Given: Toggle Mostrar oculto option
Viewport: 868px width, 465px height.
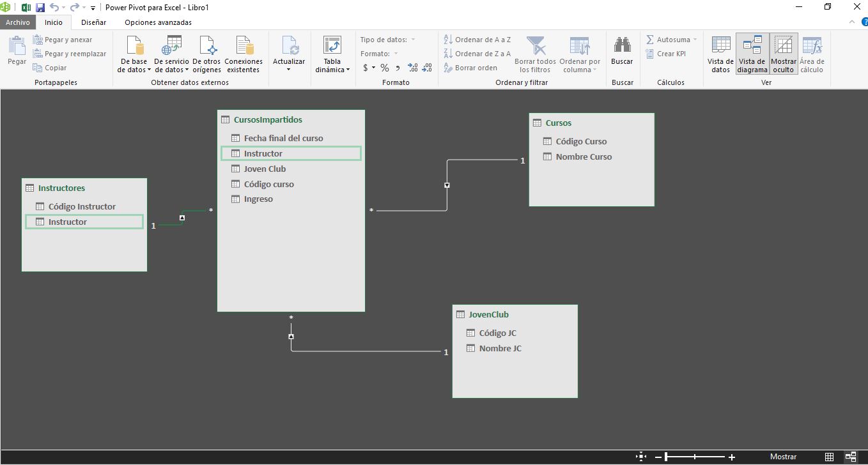Looking at the screenshot, I should point(784,54).
